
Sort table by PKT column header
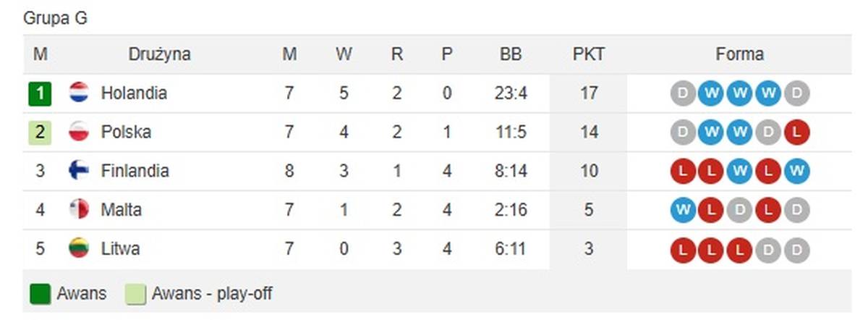588,54
